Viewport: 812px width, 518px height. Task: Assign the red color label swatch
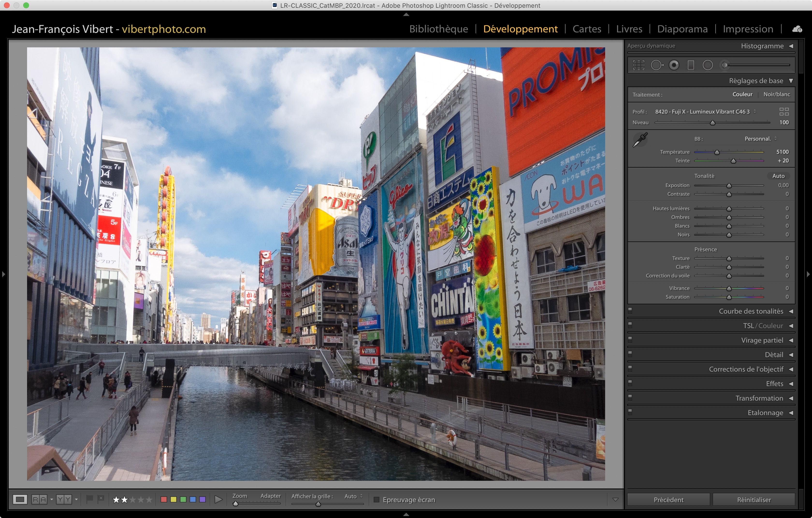pyautogui.click(x=164, y=499)
